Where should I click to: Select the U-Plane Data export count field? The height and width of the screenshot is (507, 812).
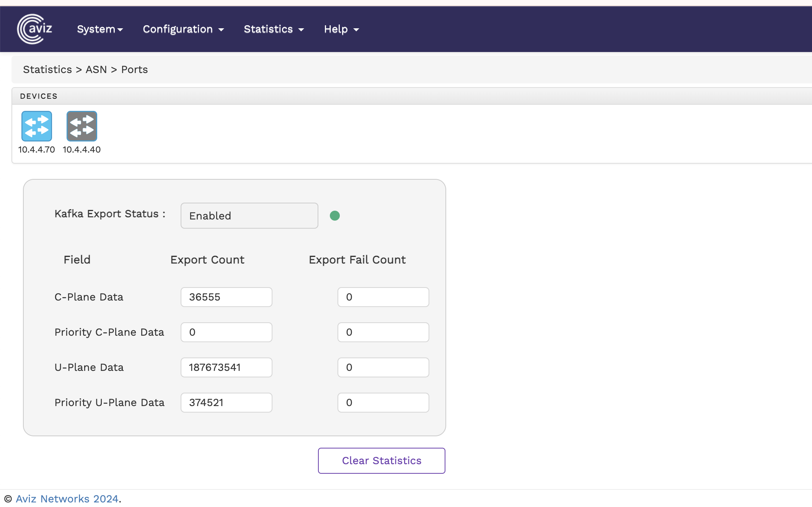click(x=226, y=367)
